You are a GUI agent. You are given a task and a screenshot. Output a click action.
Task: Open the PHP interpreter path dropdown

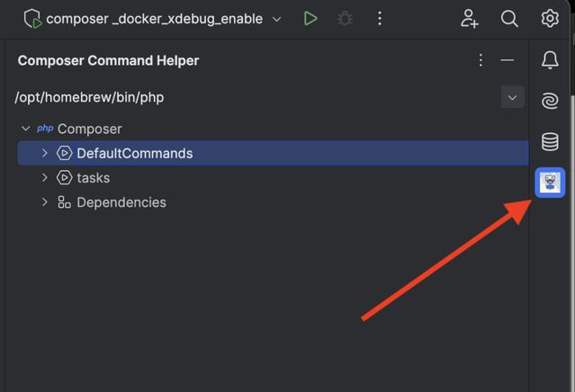coord(512,97)
